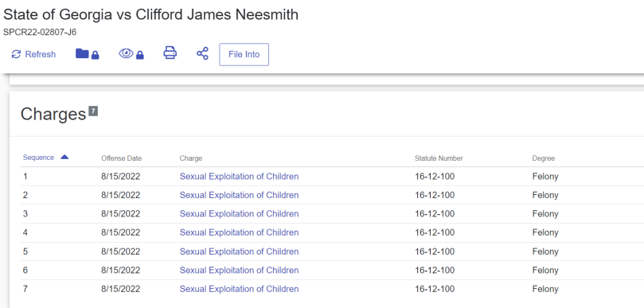This screenshot has width=644, height=308.
Task: Open the locked folder icon
Action: click(x=88, y=54)
